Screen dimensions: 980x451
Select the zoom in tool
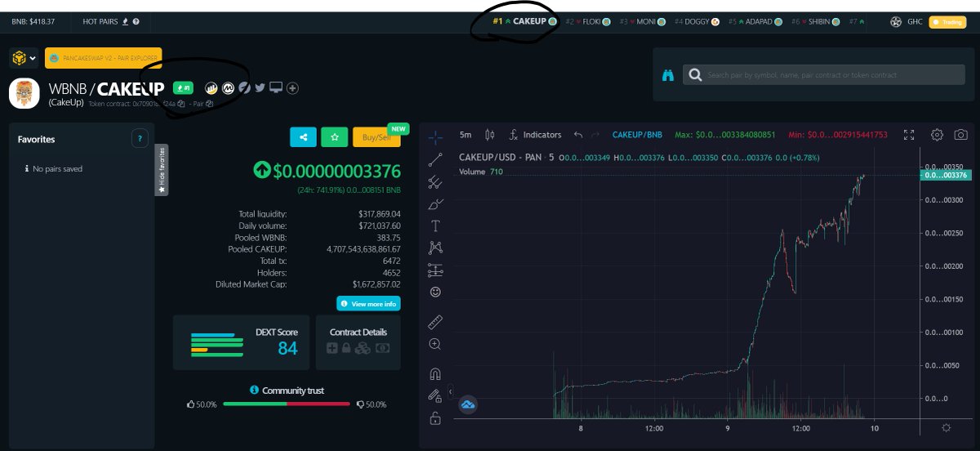tap(435, 344)
